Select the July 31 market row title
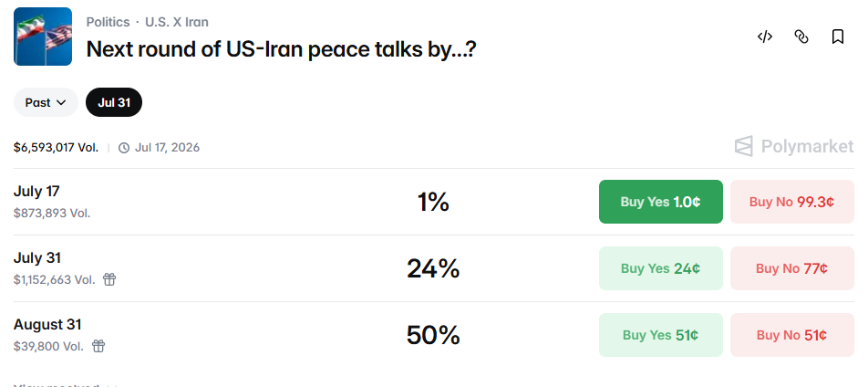Image resolution: width=868 pixels, height=387 pixels. [x=37, y=257]
